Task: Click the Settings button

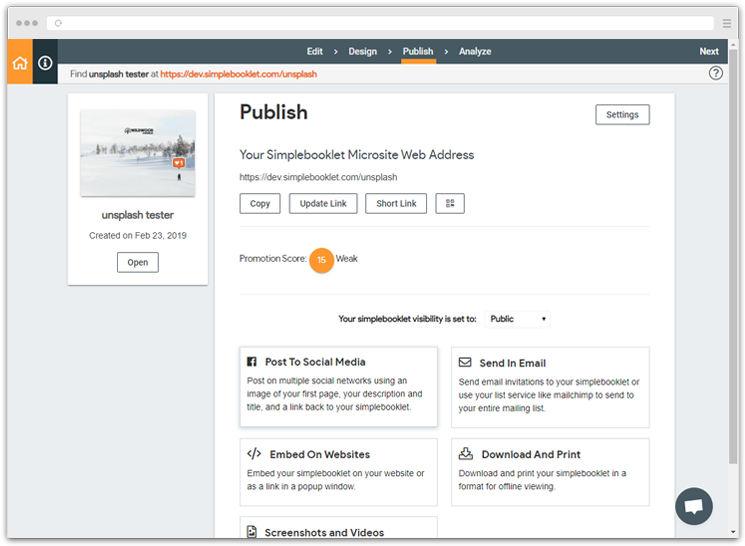Action: pos(622,115)
